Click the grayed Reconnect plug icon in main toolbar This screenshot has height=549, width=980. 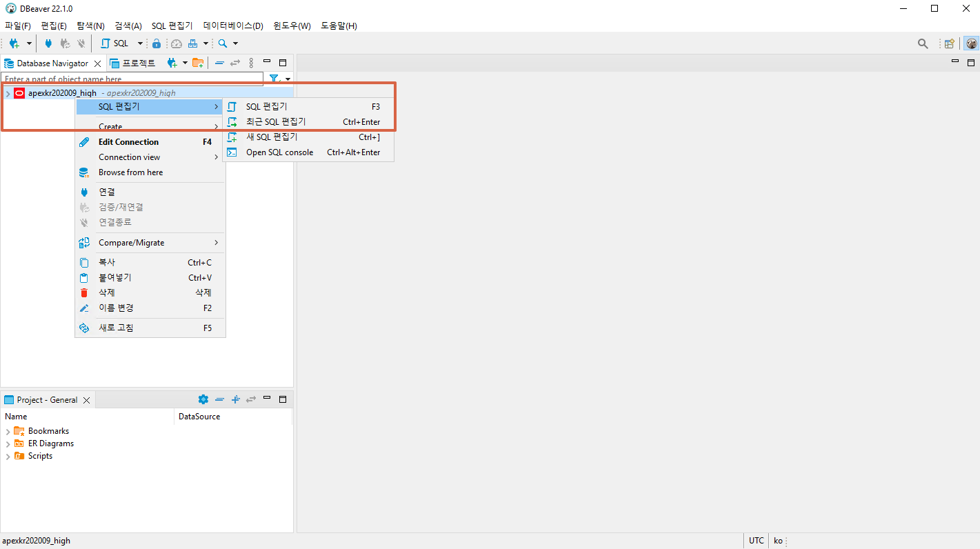point(65,43)
